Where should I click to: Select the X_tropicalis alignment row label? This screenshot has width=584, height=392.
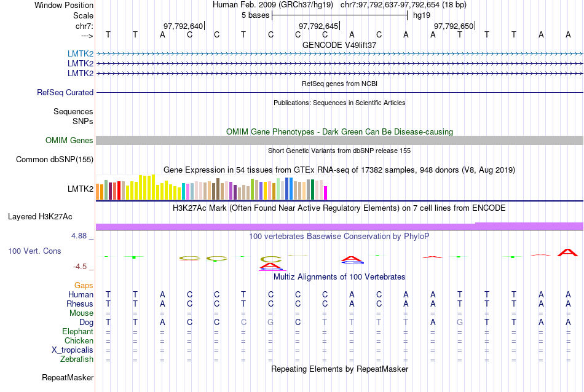tap(73, 350)
